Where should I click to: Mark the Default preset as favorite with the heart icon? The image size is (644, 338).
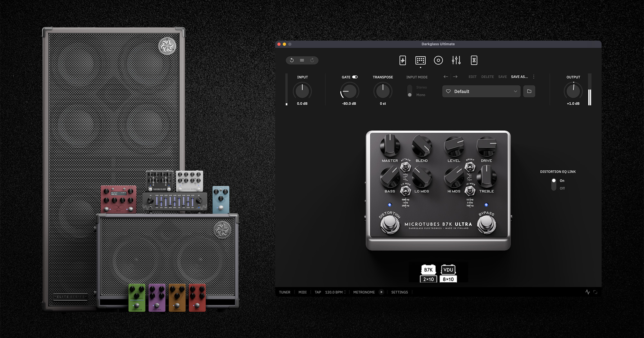(x=448, y=91)
